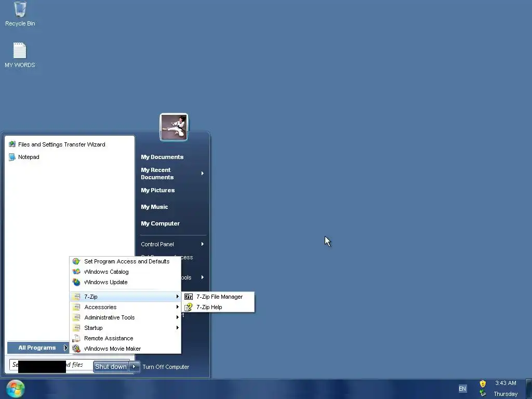Open Remote Assistance
532x399 pixels.
point(125,338)
